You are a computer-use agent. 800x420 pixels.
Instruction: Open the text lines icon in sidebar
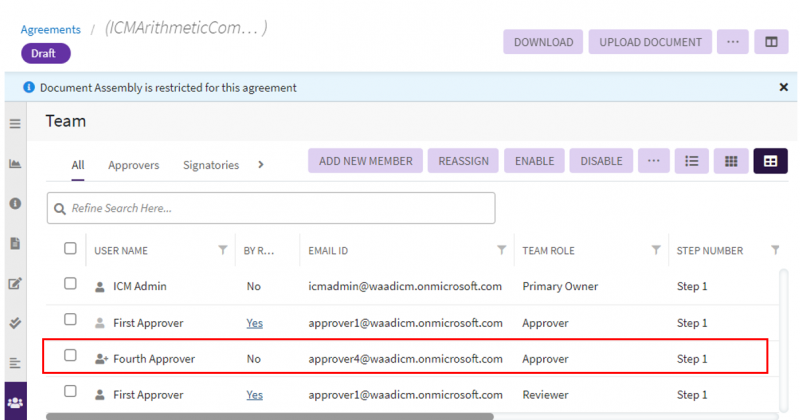pyautogui.click(x=15, y=363)
